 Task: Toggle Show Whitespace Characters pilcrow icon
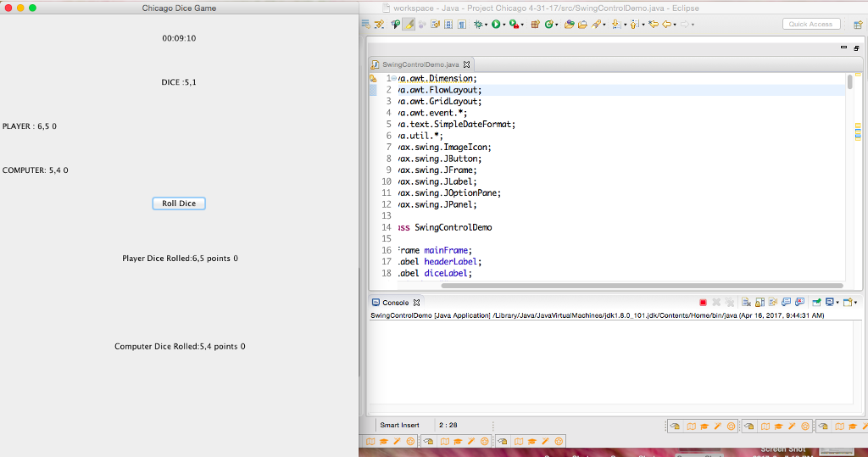pos(462,25)
